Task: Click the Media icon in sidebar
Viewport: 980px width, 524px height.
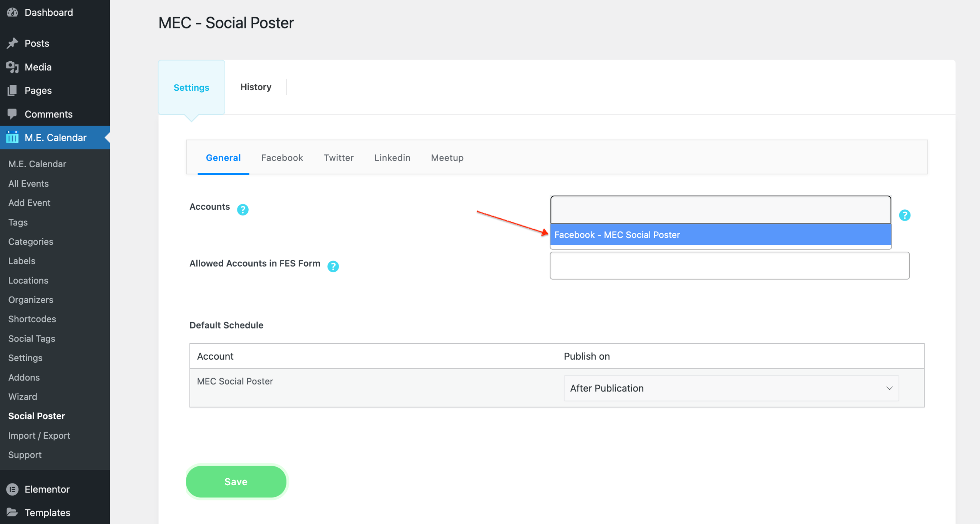Action: (12, 67)
